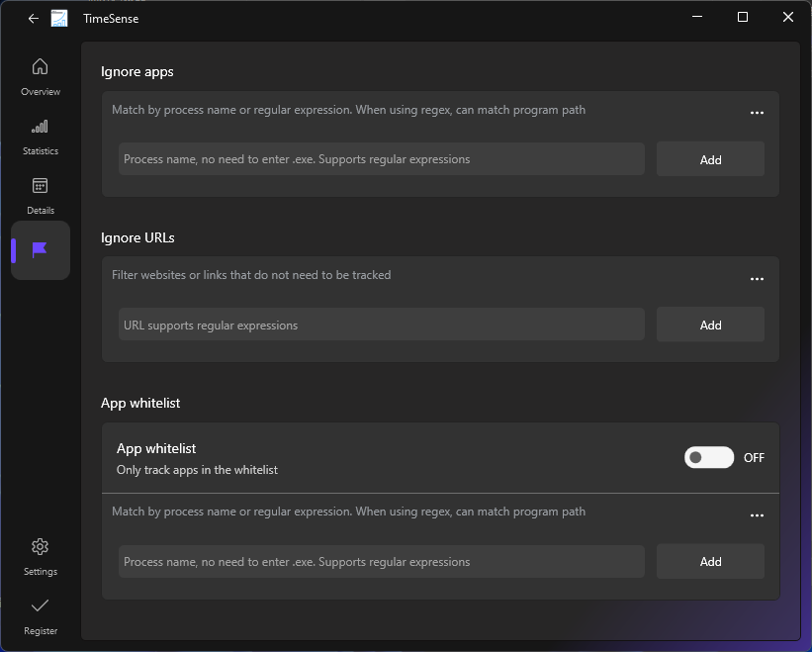Go back using the arrow icon
Viewport: 812px width, 652px height.
pos(34,19)
